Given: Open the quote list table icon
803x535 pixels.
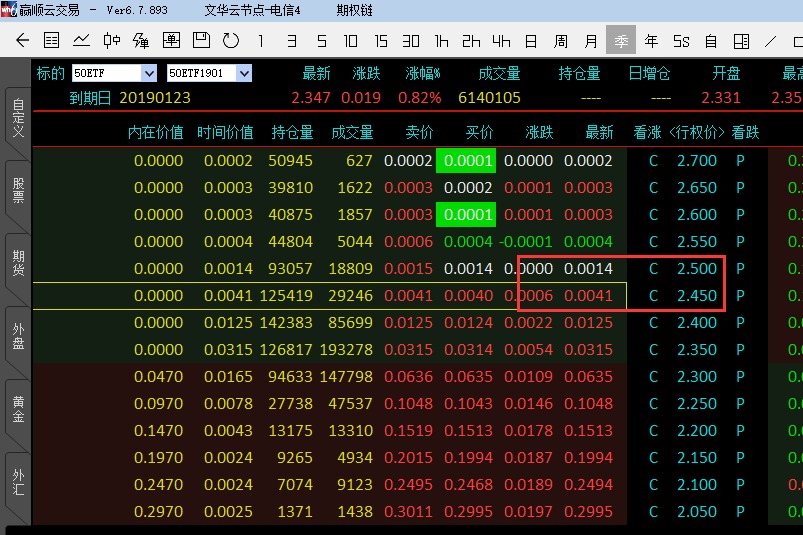Looking at the screenshot, I should click(52, 41).
